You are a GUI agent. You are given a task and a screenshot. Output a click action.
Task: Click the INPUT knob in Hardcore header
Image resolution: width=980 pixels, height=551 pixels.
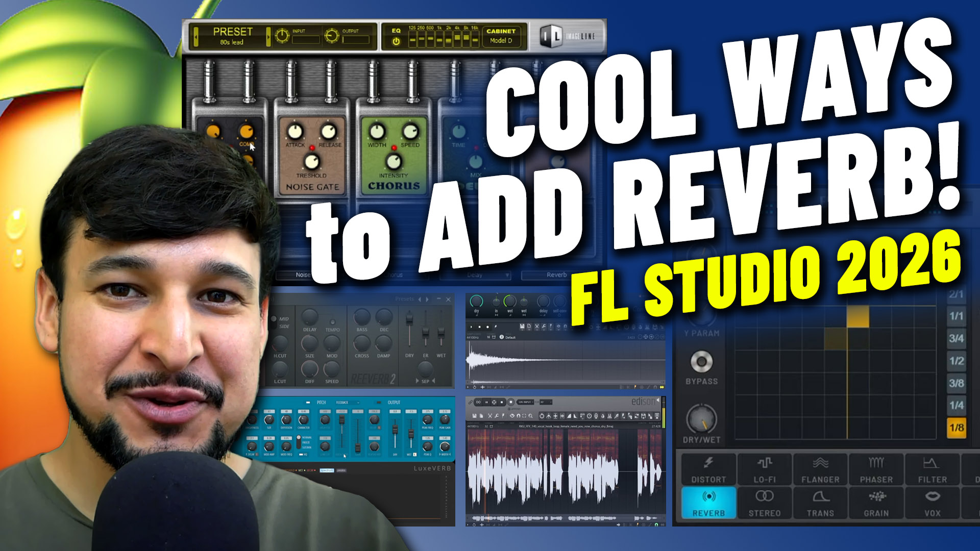(x=282, y=35)
